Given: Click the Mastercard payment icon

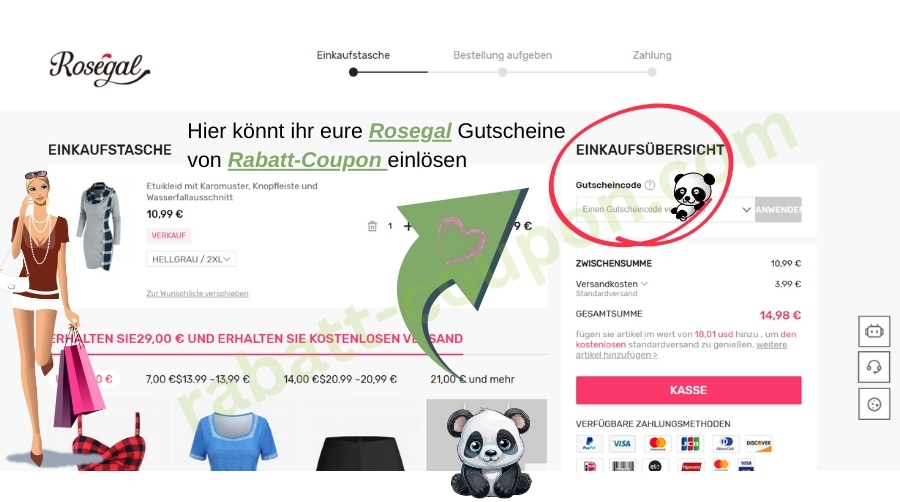Looking at the screenshot, I should (x=657, y=443).
